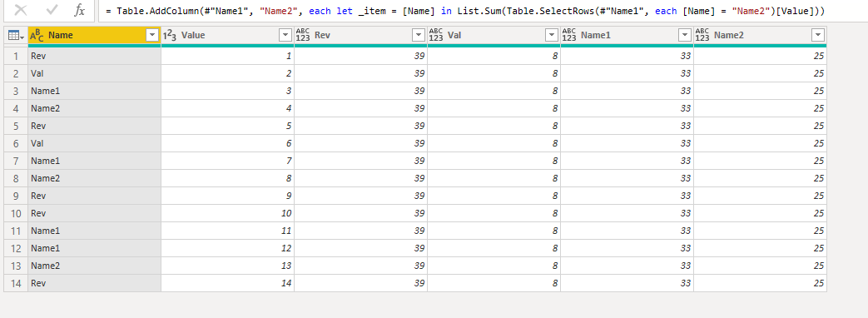The width and height of the screenshot is (868, 318).
Task: Click the Value cell showing 10
Action: click(x=227, y=213)
